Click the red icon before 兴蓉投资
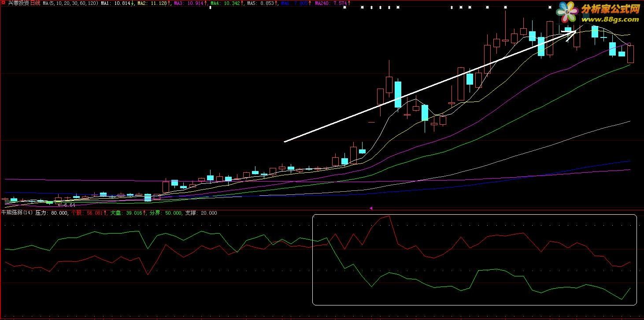 pyautogui.click(x=4, y=3)
